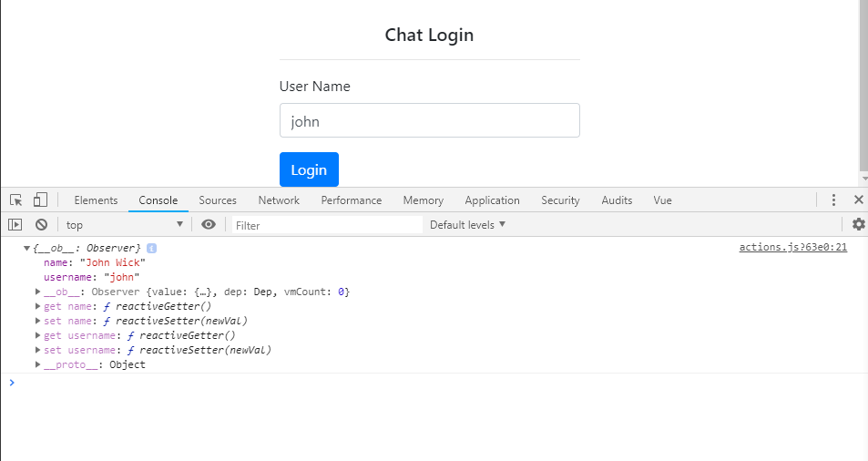Open the Default levels dropdown
The image size is (868, 461).
468,225
